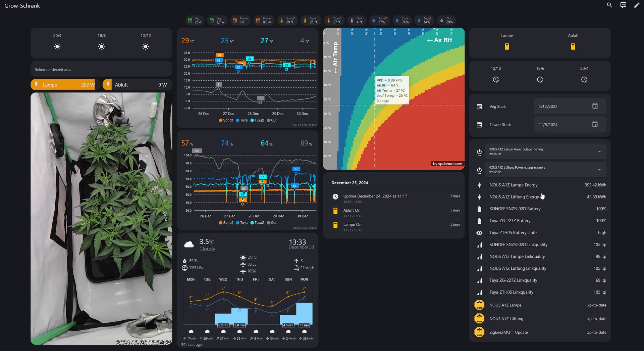Click the edit dashboard pencil icon

click(636, 5)
